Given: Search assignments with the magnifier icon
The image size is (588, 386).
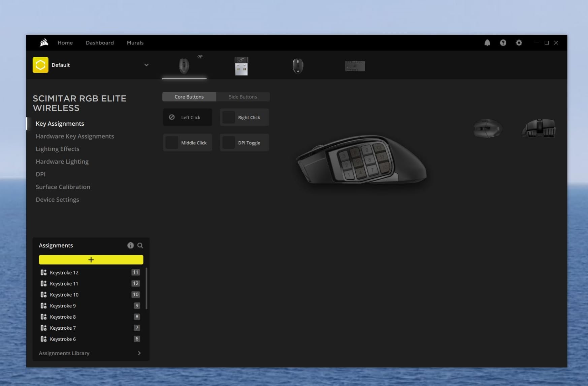Looking at the screenshot, I should (140, 245).
